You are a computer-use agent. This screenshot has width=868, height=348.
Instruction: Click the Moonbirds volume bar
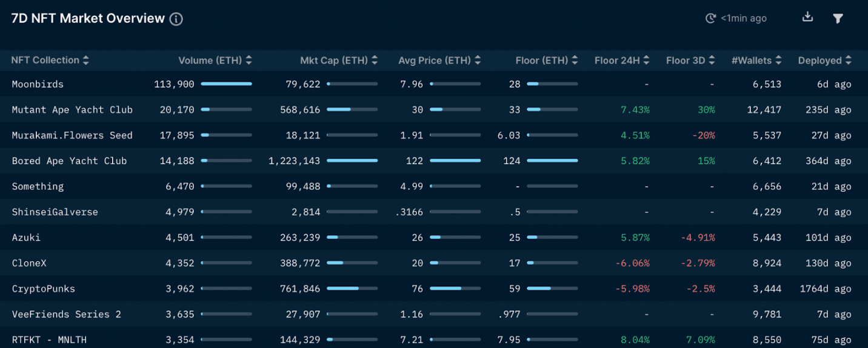pos(226,84)
